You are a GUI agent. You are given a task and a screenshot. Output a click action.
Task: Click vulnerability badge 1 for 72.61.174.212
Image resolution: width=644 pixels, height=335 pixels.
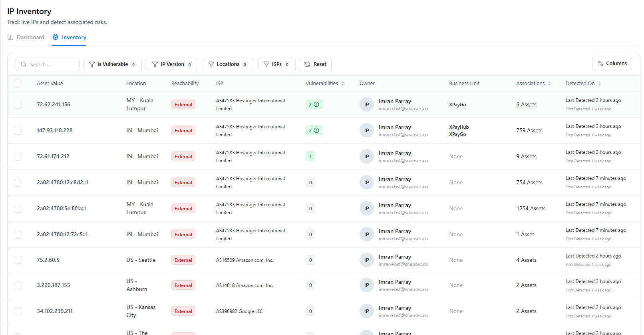tap(310, 156)
